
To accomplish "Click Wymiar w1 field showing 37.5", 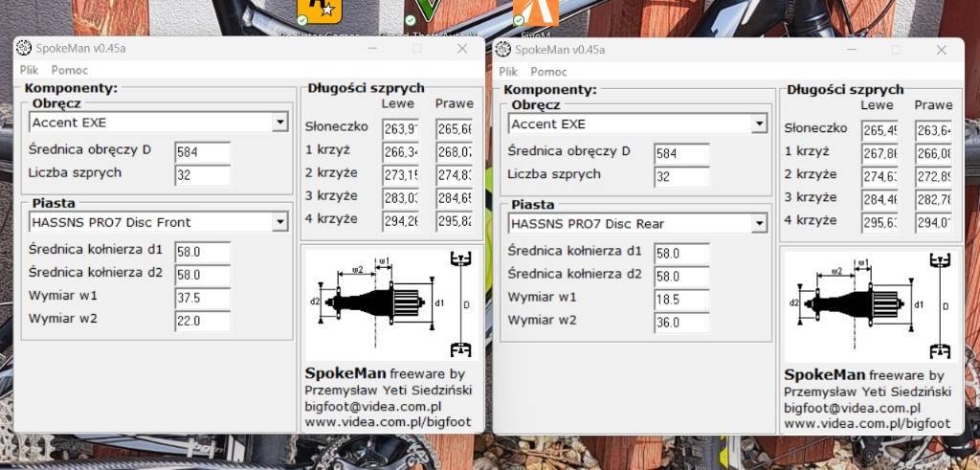I will point(203,298).
